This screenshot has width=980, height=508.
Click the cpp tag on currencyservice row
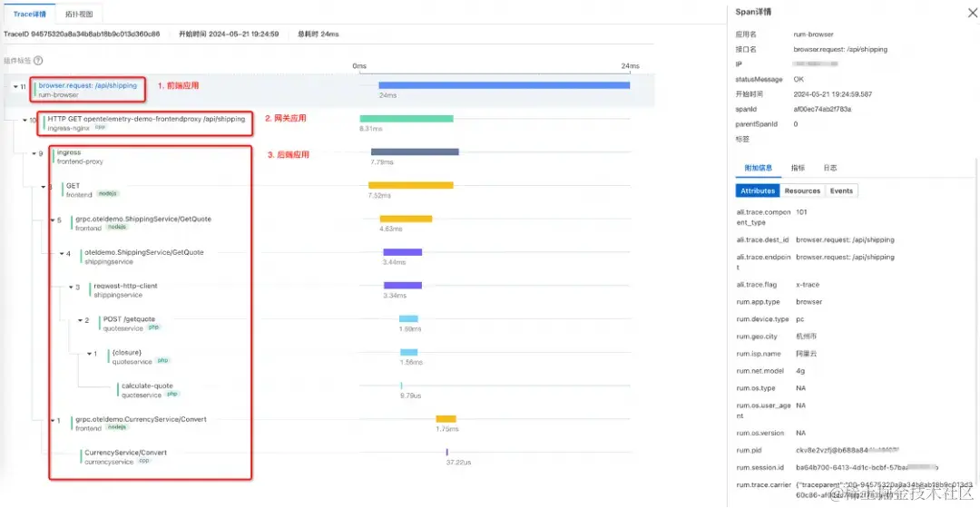143,461
